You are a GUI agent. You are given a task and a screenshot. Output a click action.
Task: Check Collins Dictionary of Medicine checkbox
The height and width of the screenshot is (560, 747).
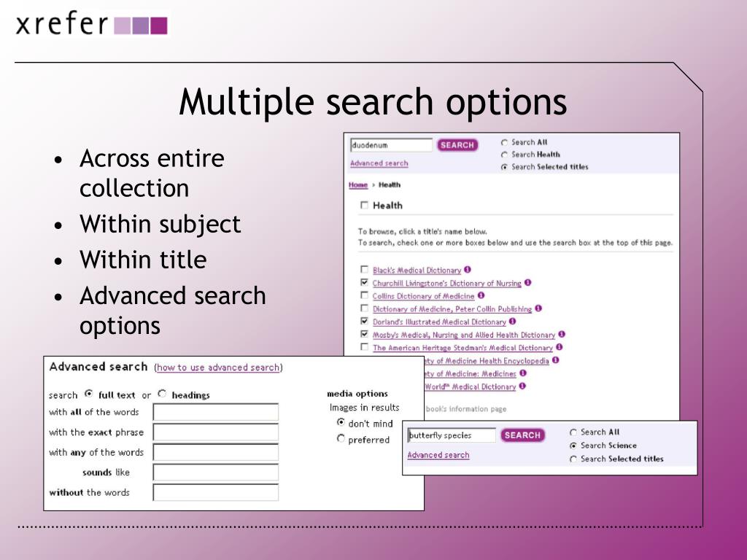[x=365, y=295]
